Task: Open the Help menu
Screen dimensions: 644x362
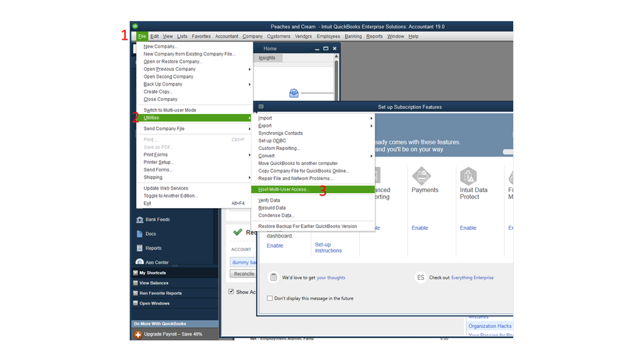Action: [413, 36]
